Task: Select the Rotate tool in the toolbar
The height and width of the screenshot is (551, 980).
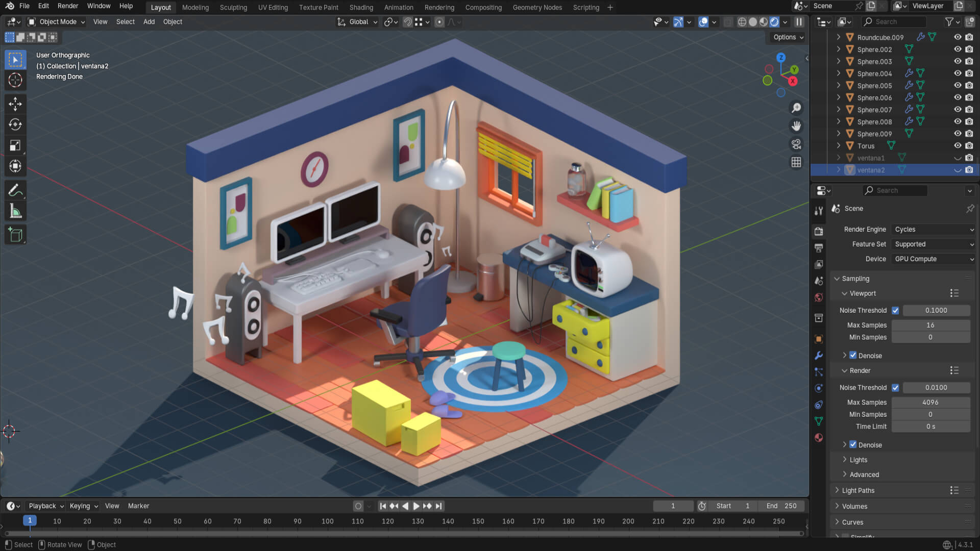Action: [x=15, y=124]
